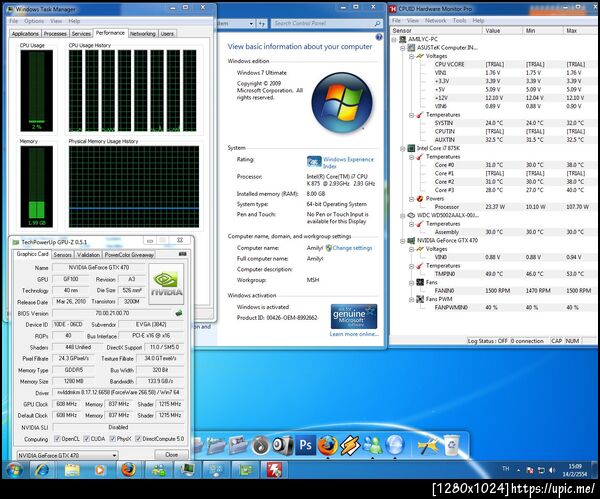Viewport: 600px width, 499px height.
Task: Switch to Processes tab in Task Manager
Action: 55,34
